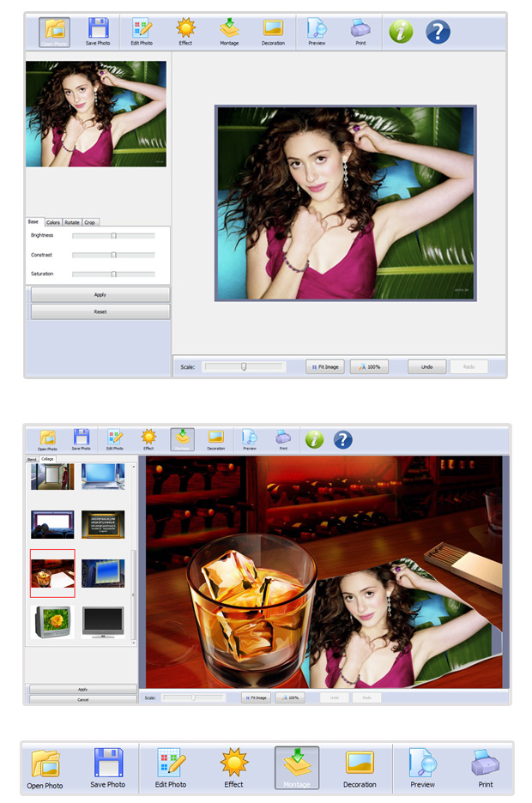Open the Crop tab
532x803 pixels.
90,222
